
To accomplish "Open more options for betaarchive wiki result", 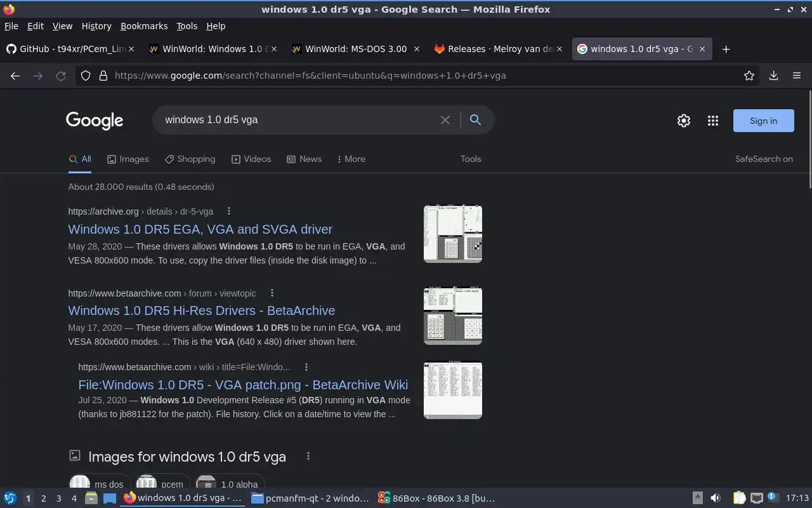I will pos(306,367).
